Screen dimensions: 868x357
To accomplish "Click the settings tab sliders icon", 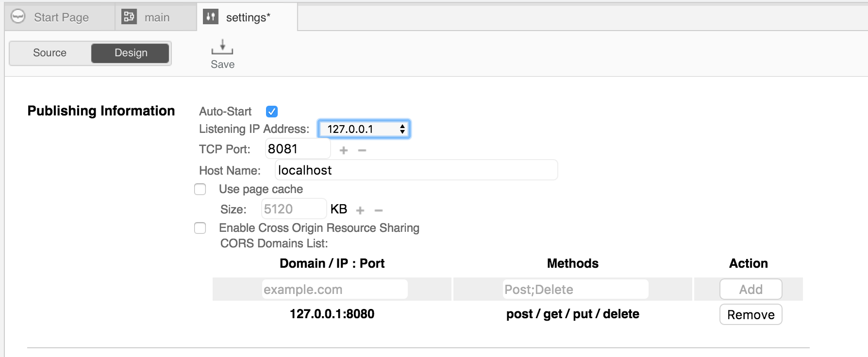I will point(210,17).
